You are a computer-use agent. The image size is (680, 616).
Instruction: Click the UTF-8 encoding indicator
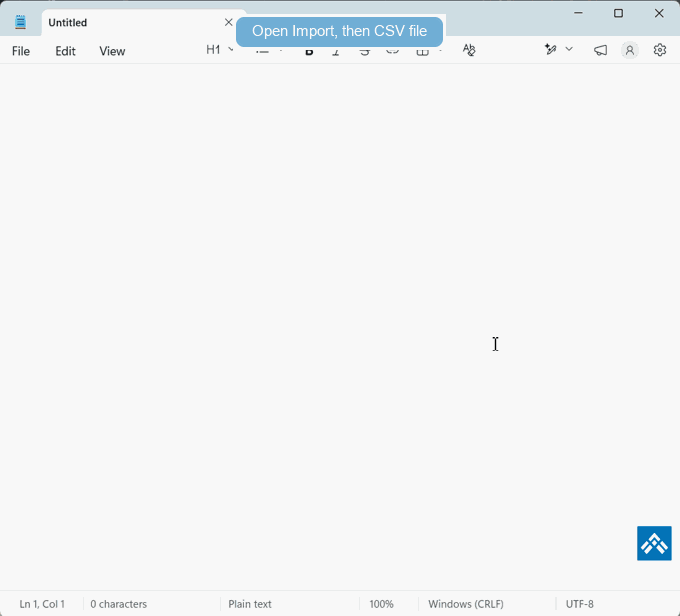coord(579,604)
